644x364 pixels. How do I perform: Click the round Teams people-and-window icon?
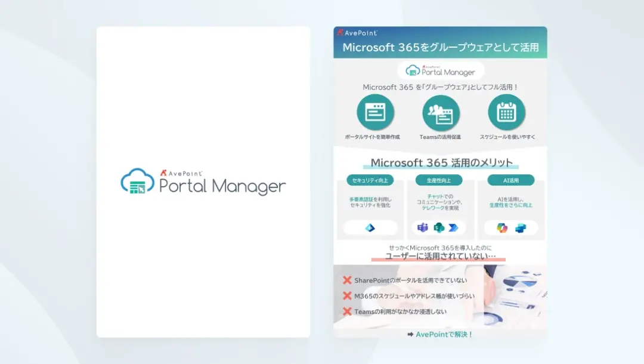point(441,113)
